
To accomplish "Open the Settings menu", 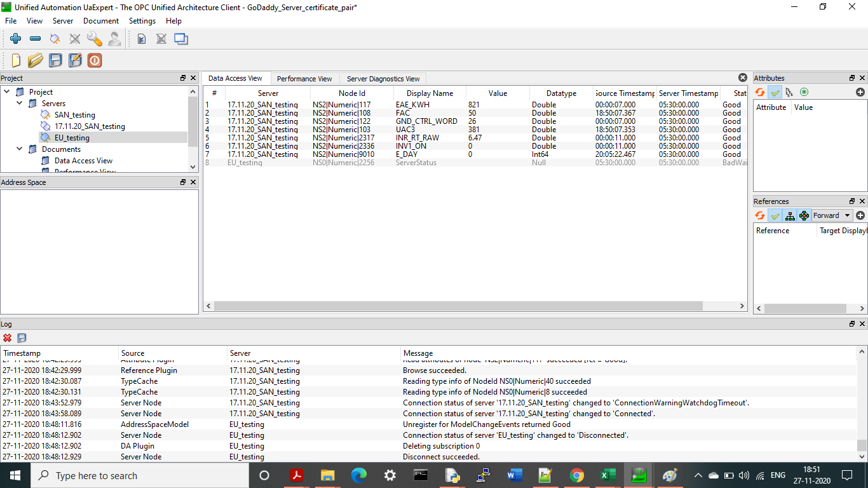I will pyautogui.click(x=142, y=20).
